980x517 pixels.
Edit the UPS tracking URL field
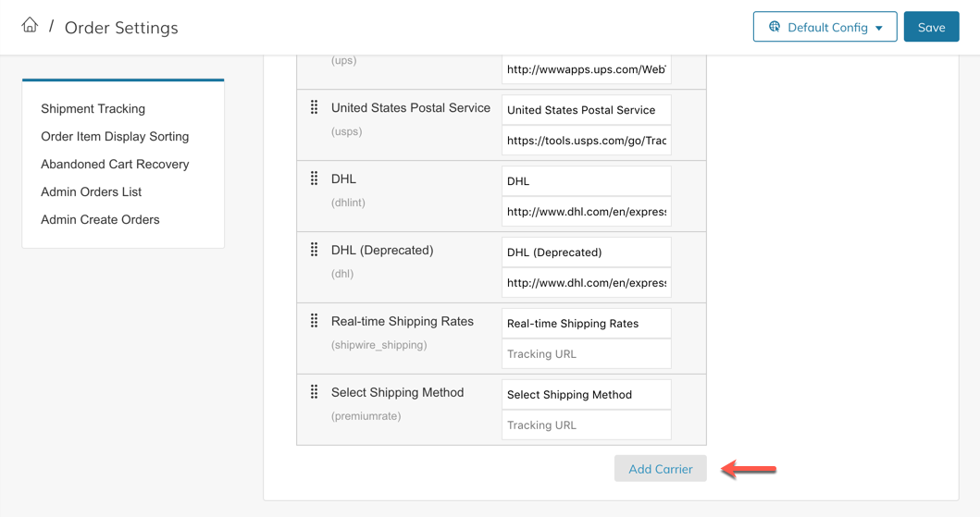point(586,69)
